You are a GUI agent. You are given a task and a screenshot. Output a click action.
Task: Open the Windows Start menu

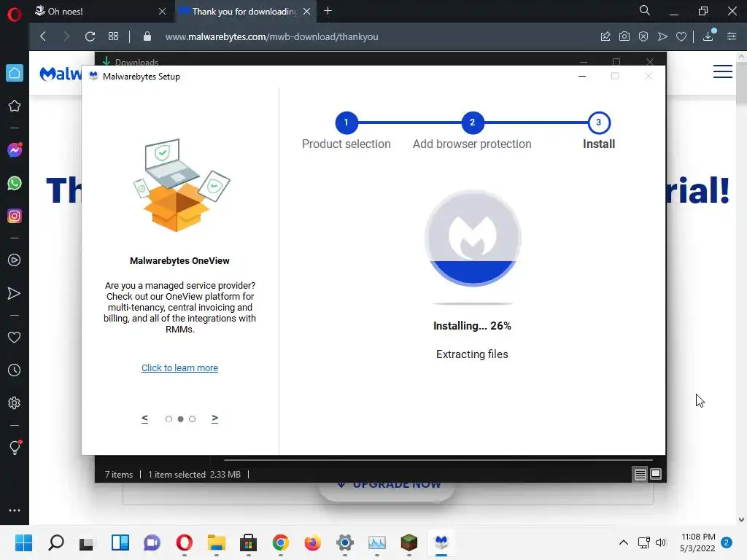coord(24,542)
